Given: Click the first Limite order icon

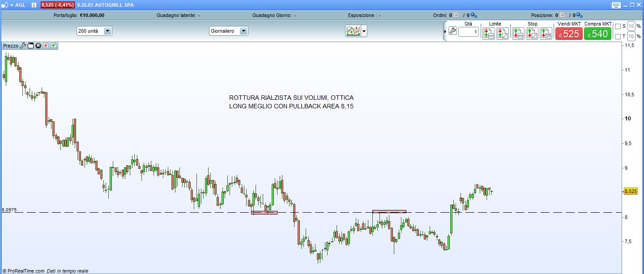Looking at the screenshot, I should (x=488, y=34).
